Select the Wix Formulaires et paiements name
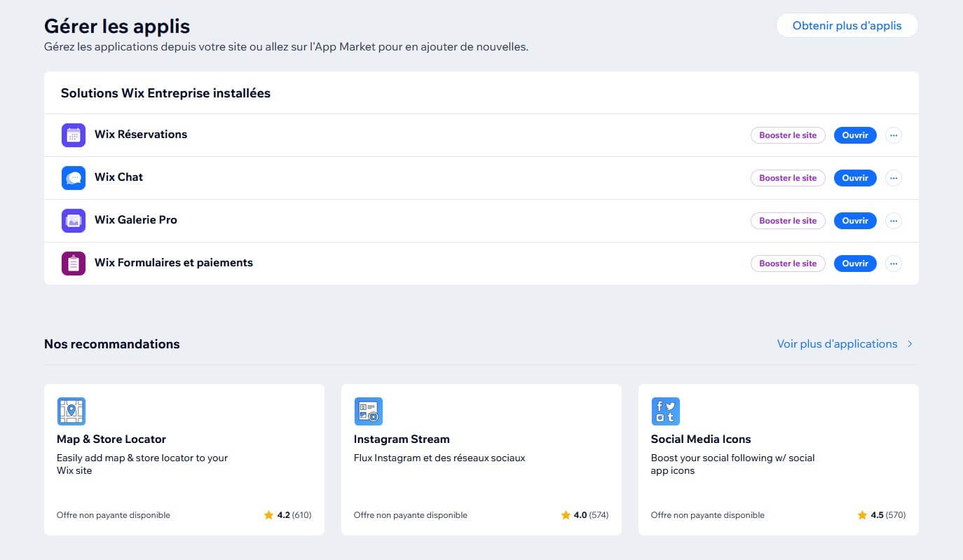 174,263
